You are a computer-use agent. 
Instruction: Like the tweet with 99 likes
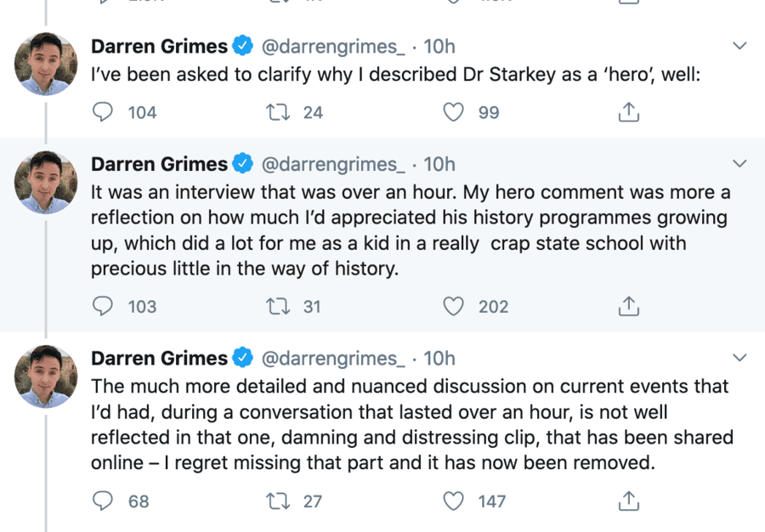point(455,112)
